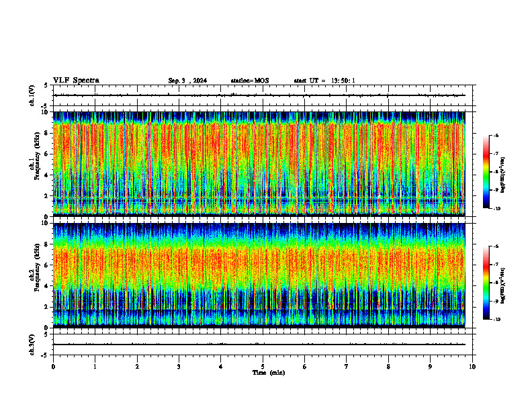The height and width of the screenshot is (411, 532).
Task: Click the "6" kHz tick label of the ch.1 spectrogram
Action: pos(46,154)
